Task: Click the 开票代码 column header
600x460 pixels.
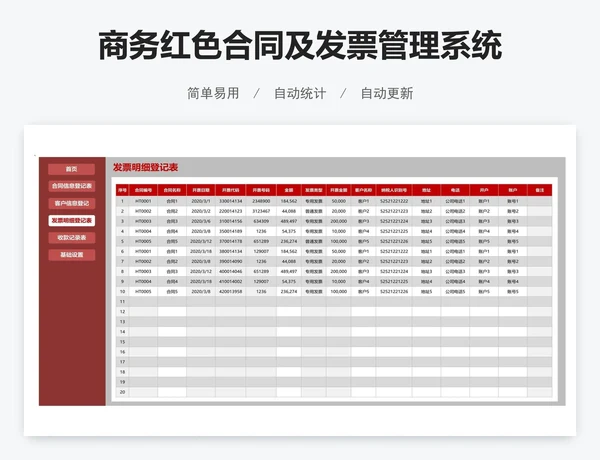Action: click(230, 190)
